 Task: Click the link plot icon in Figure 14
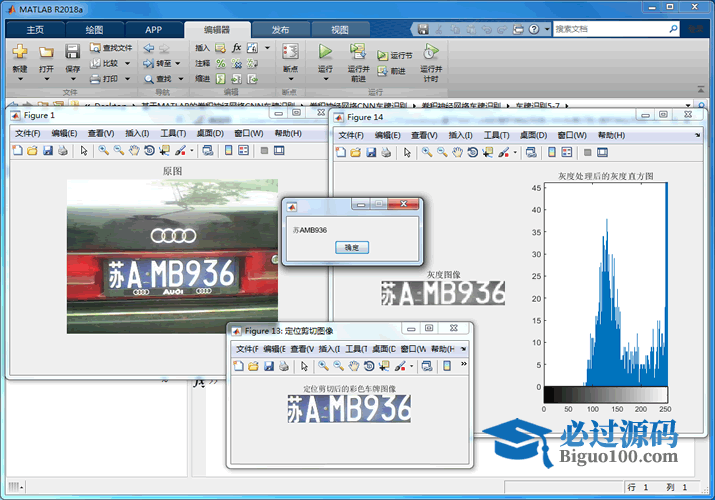(x=531, y=152)
